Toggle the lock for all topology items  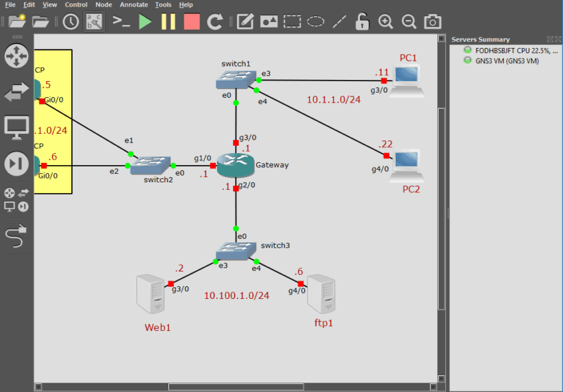coord(361,21)
